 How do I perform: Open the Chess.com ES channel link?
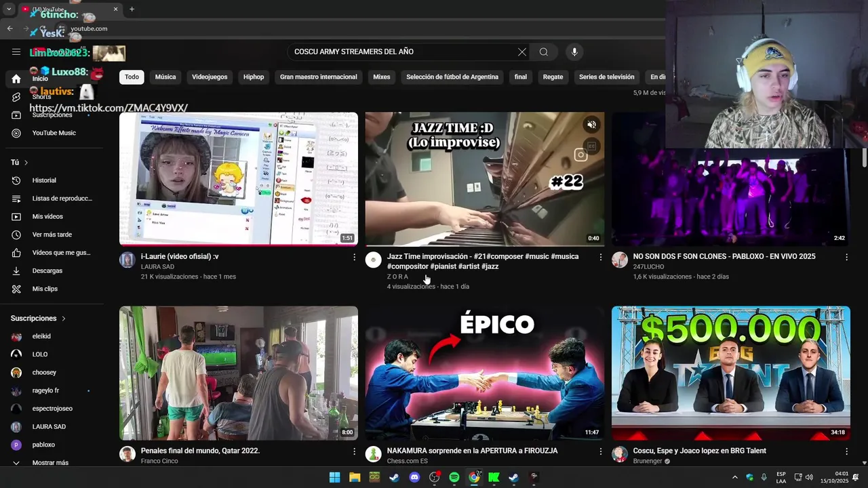408,461
